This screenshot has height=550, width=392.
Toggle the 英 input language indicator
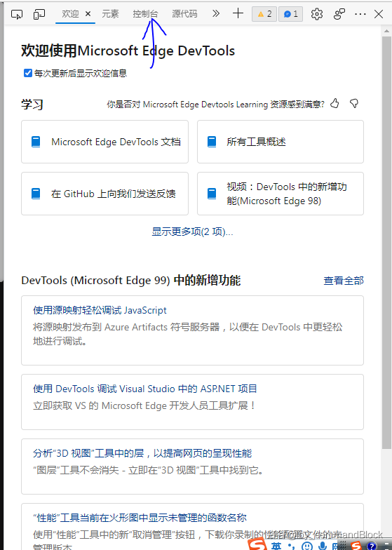tap(276, 546)
